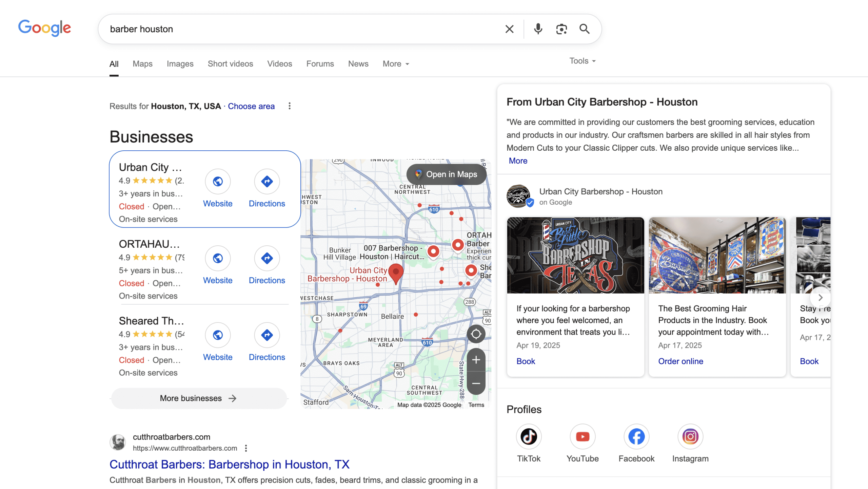Click Open in Maps button
This screenshot has height=489, width=868.
446,174
